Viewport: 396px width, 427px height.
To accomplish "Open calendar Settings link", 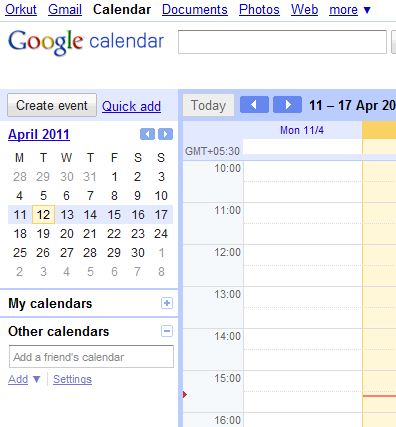I will click(72, 379).
